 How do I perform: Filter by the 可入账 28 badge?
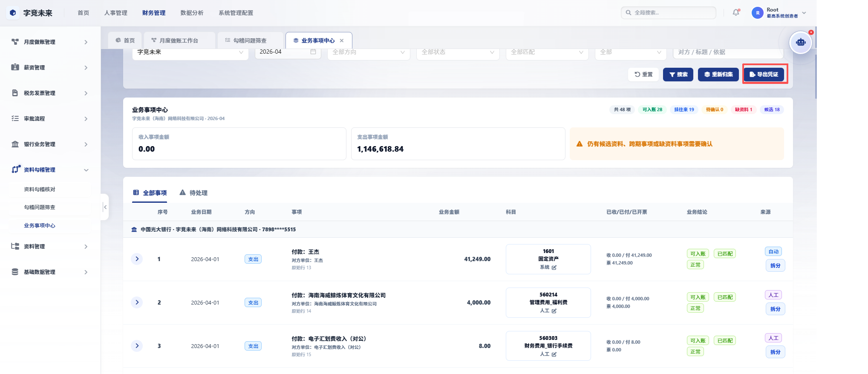(x=652, y=109)
